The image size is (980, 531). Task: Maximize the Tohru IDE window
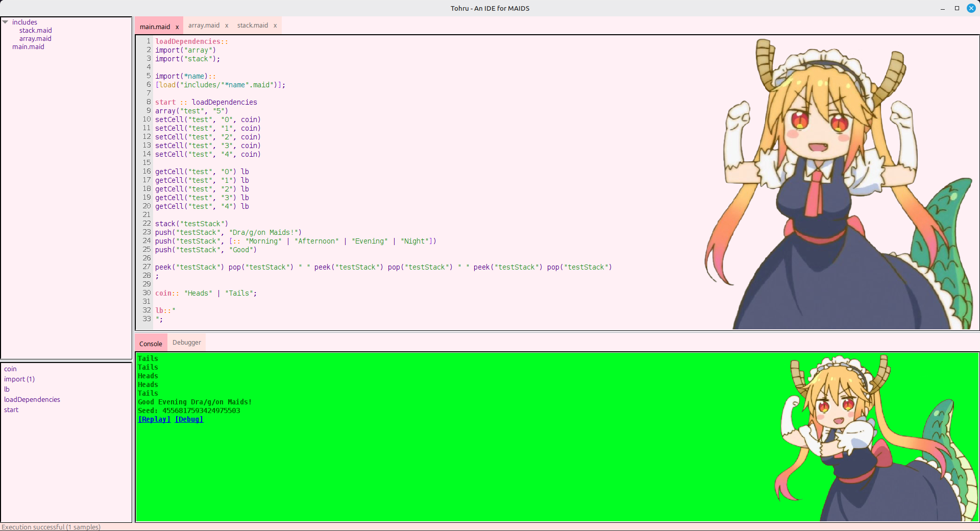tap(957, 8)
